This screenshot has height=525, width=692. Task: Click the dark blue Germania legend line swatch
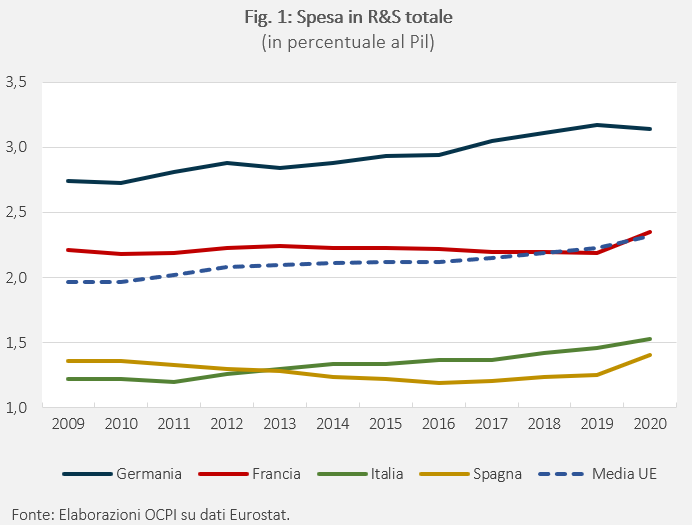pyautogui.click(x=87, y=474)
